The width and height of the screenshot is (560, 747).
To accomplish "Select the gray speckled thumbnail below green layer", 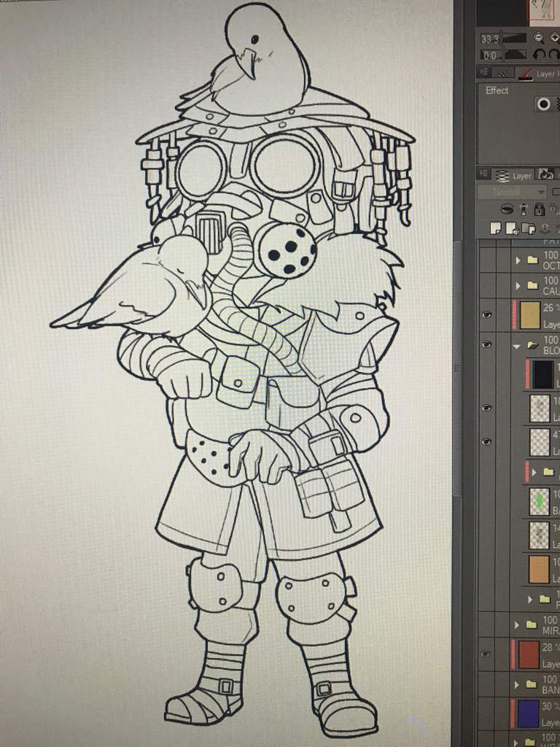I will click(x=540, y=535).
